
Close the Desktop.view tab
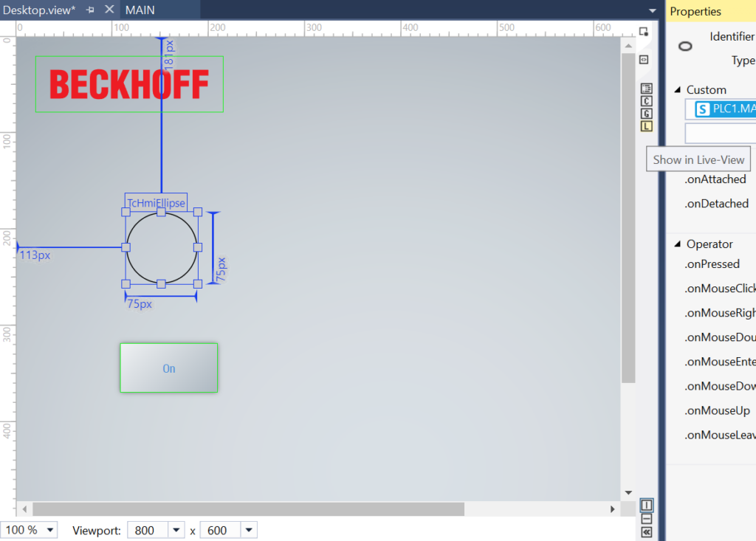tap(109, 9)
